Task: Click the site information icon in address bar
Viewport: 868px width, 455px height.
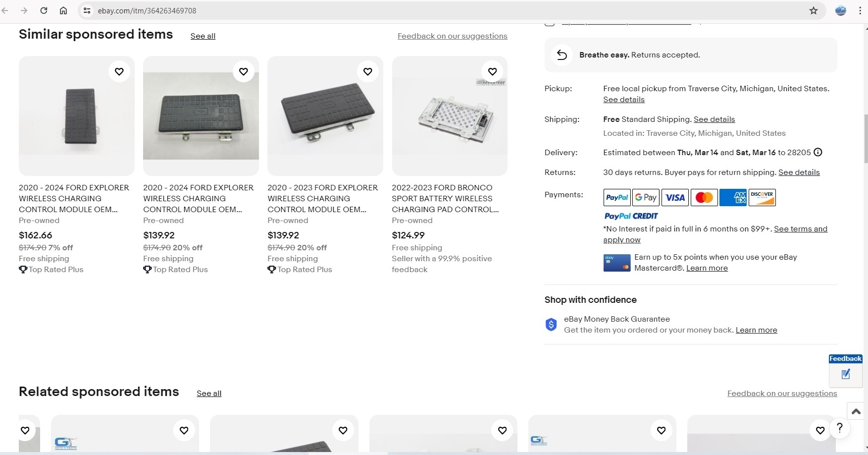Action: 87,10
